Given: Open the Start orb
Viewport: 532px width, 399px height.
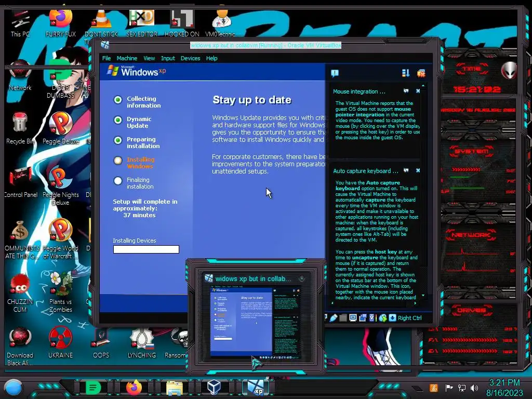Looking at the screenshot, I should click(14, 388).
